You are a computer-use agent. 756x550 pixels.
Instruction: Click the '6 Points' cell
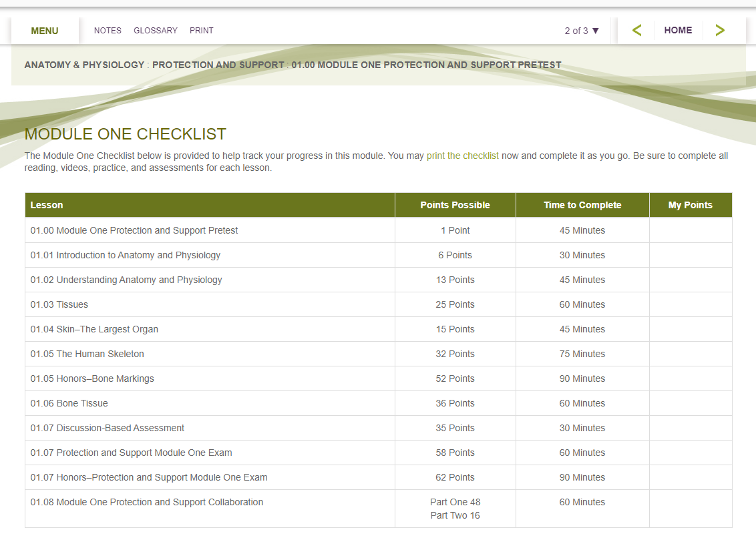pyautogui.click(x=455, y=255)
